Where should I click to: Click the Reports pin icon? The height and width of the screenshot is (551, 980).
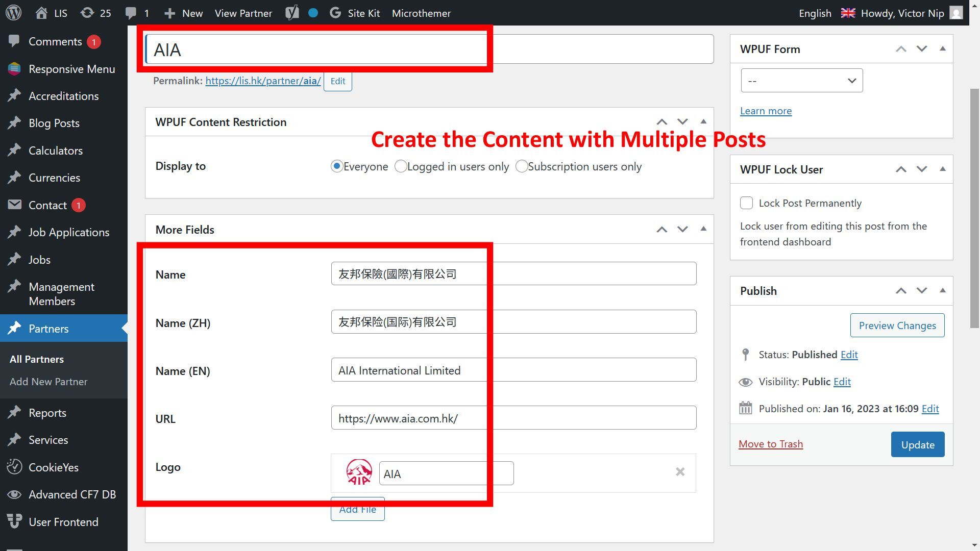14,412
